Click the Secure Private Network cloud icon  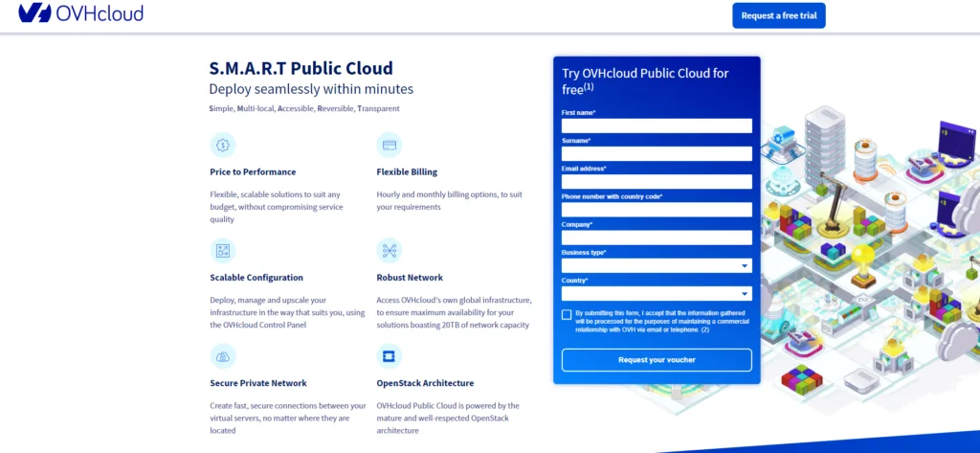coord(222,356)
